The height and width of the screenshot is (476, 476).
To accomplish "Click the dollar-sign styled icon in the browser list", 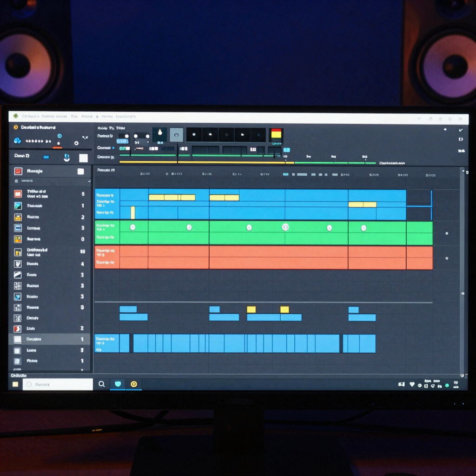I will [18, 318].
